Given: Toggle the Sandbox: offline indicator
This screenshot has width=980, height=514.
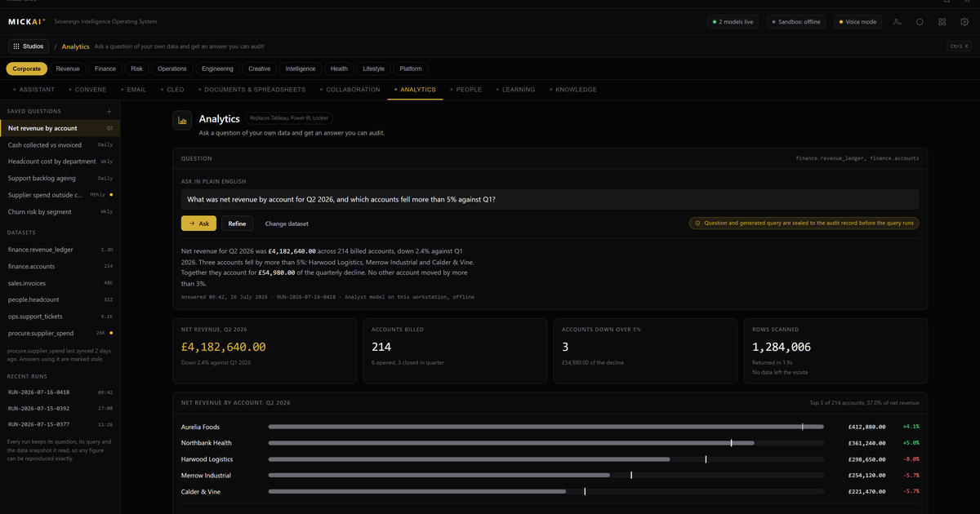Looking at the screenshot, I should click(x=796, y=22).
